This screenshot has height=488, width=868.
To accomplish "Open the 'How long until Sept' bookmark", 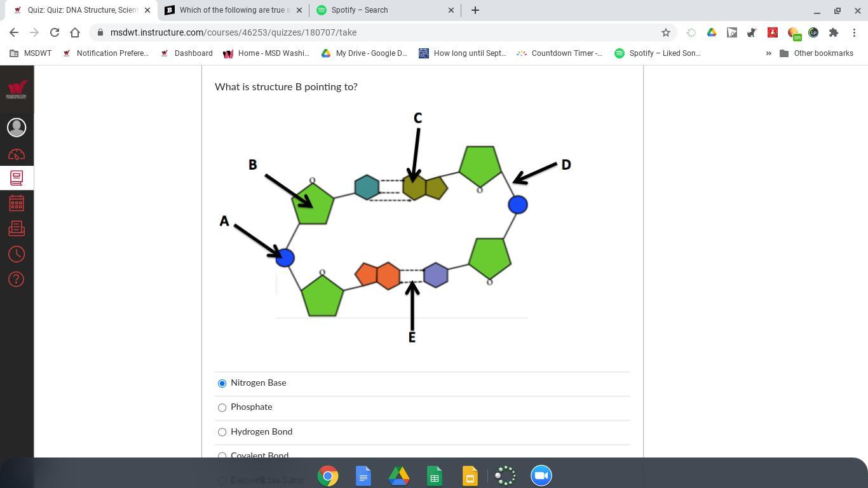I will 463,53.
